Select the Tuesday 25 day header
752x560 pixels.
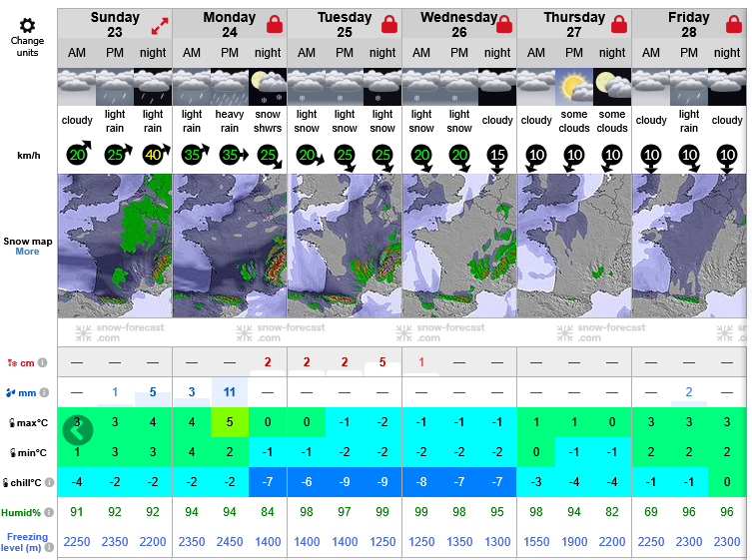pyautogui.click(x=345, y=24)
